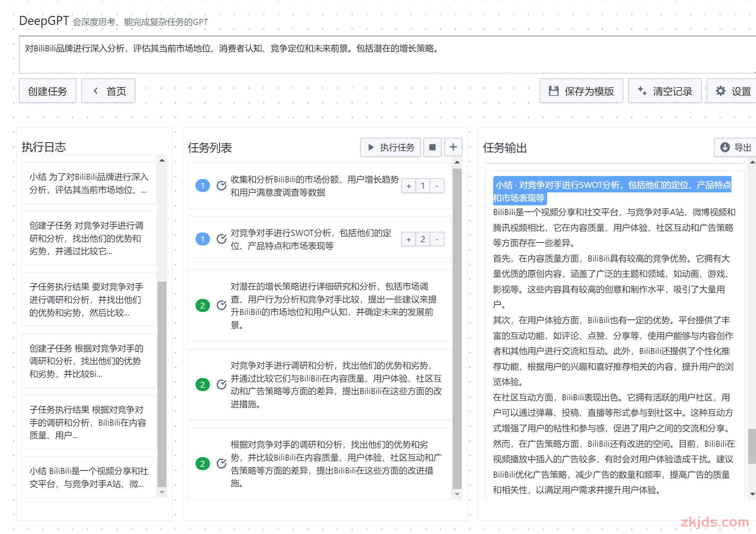Click the 任务输出 scrollbar thumb

click(x=752, y=446)
